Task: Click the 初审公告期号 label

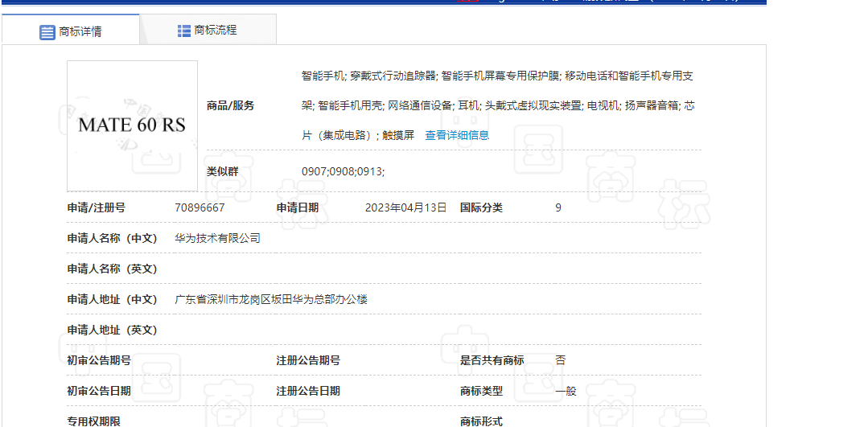Action: coord(99,360)
